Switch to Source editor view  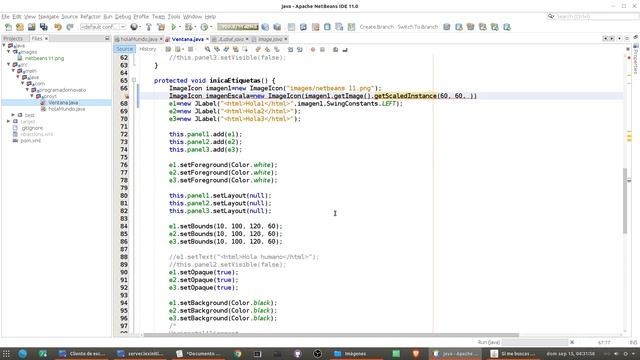124,49
